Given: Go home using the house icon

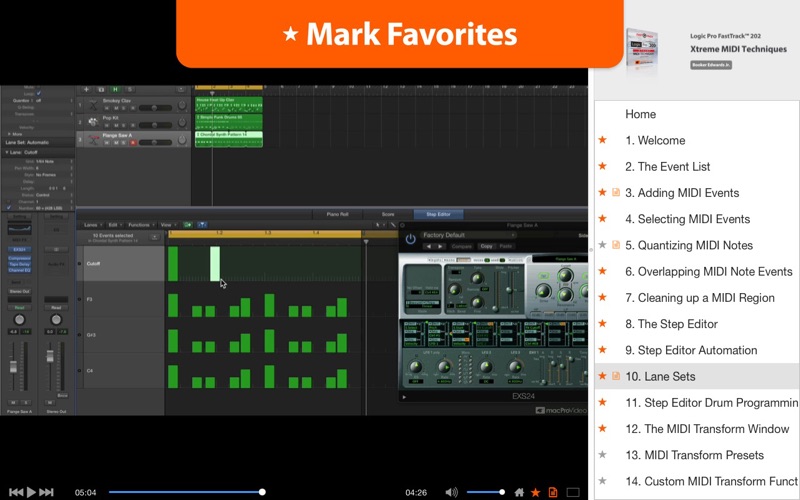Looking at the screenshot, I should [519, 492].
